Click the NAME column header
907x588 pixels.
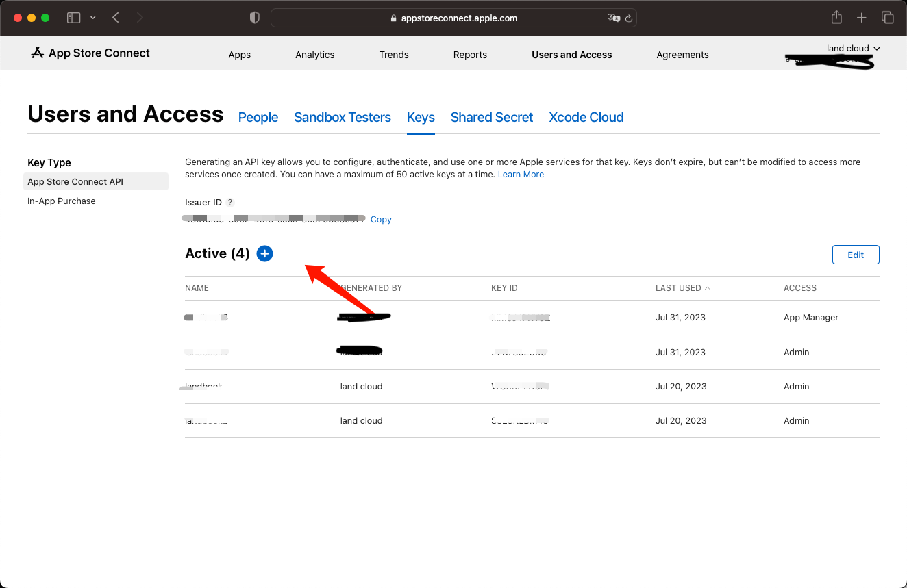[x=197, y=288]
